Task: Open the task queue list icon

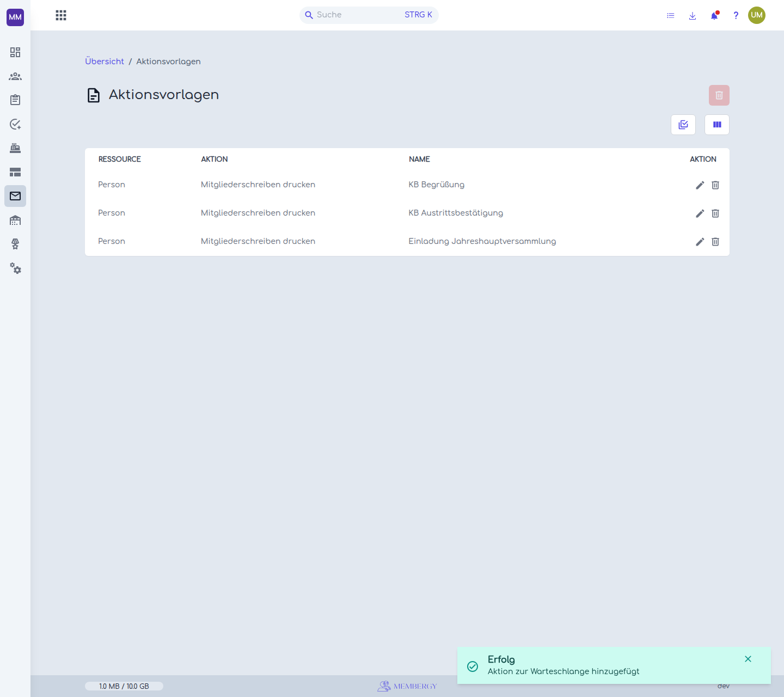Action: click(x=671, y=16)
